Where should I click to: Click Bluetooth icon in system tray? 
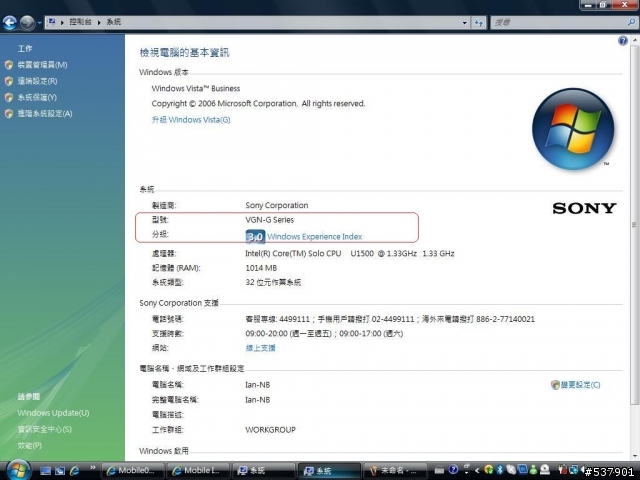[500, 470]
